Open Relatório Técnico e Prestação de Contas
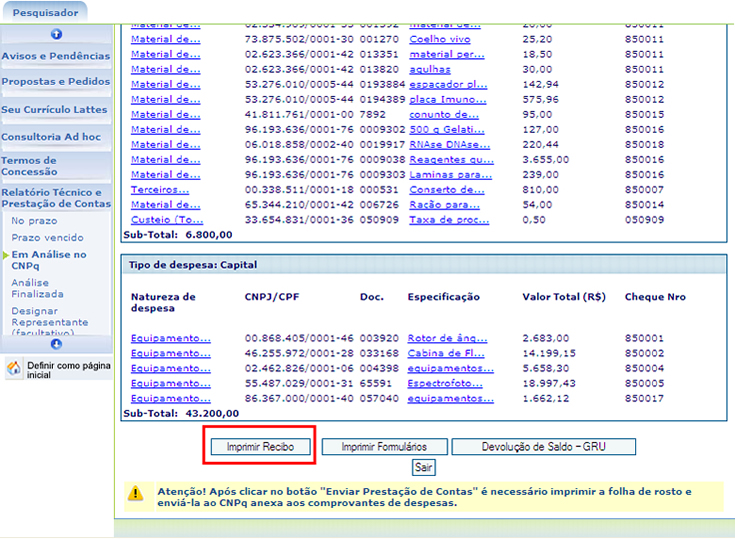The width and height of the screenshot is (735, 539). (x=56, y=198)
